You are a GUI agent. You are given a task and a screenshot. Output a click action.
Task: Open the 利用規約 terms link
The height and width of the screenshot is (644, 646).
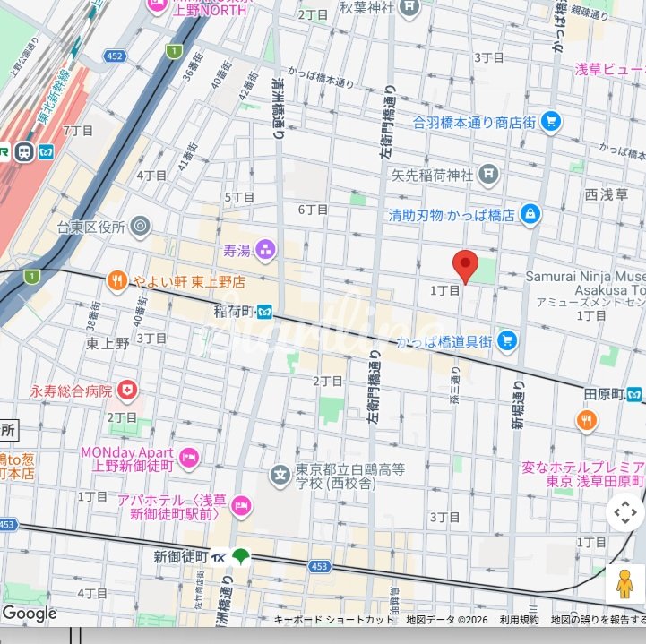(x=519, y=620)
